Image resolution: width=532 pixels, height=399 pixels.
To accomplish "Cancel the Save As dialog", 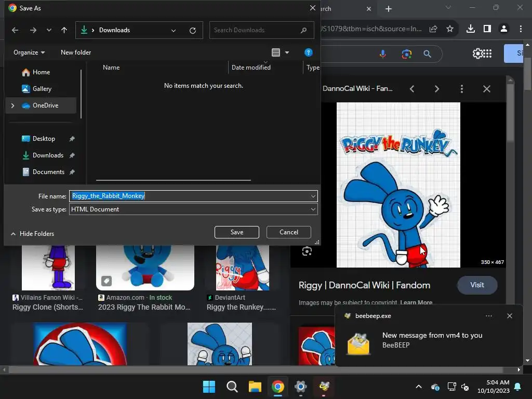I will (x=289, y=232).
